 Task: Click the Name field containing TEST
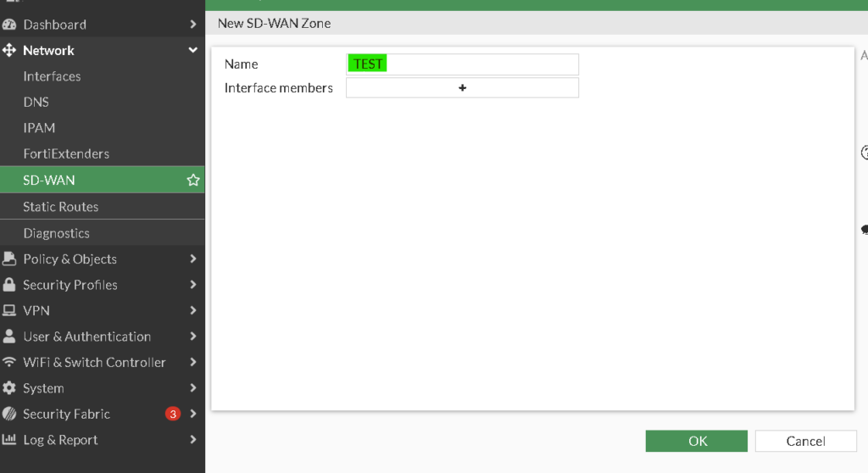click(462, 64)
